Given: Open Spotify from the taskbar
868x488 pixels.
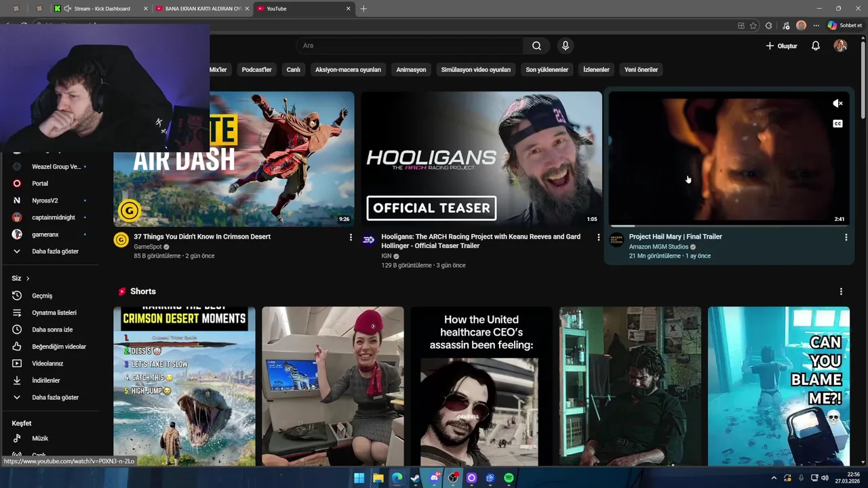Looking at the screenshot, I should pyautogui.click(x=509, y=478).
